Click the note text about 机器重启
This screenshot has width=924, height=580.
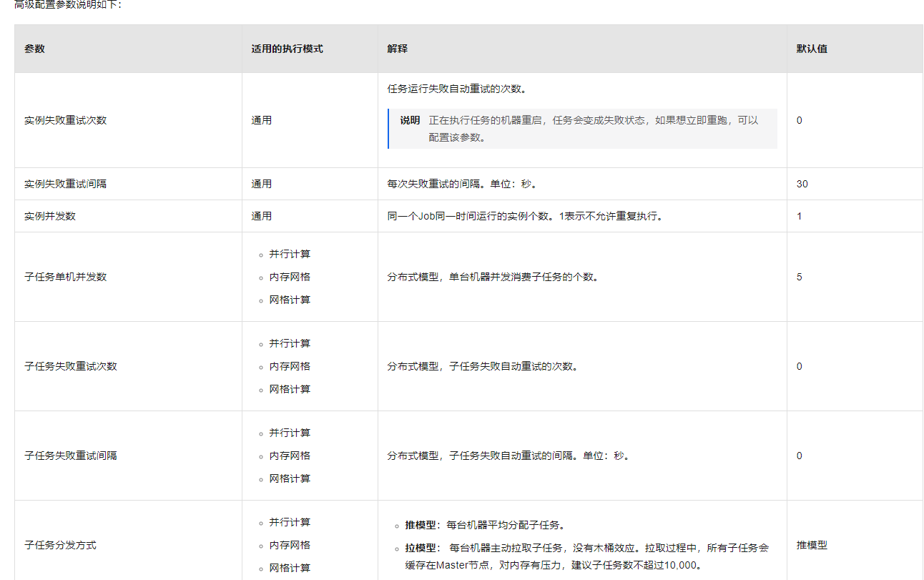click(x=594, y=129)
